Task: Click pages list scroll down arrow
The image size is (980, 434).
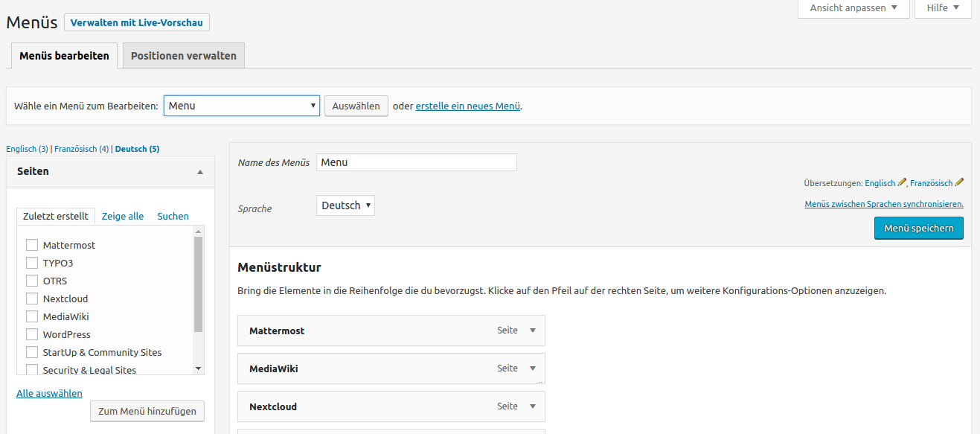Action: pyautogui.click(x=198, y=368)
